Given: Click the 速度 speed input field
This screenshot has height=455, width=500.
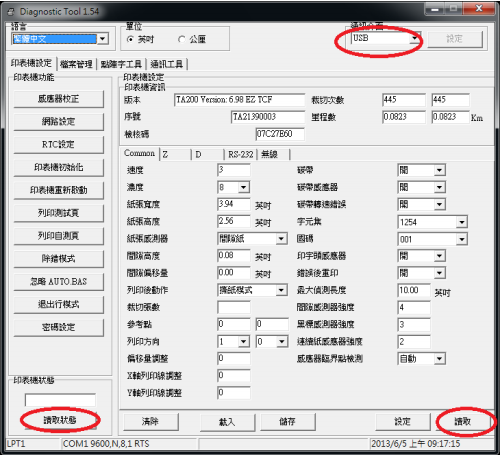Looking at the screenshot, I should click(x=234, y=170).
